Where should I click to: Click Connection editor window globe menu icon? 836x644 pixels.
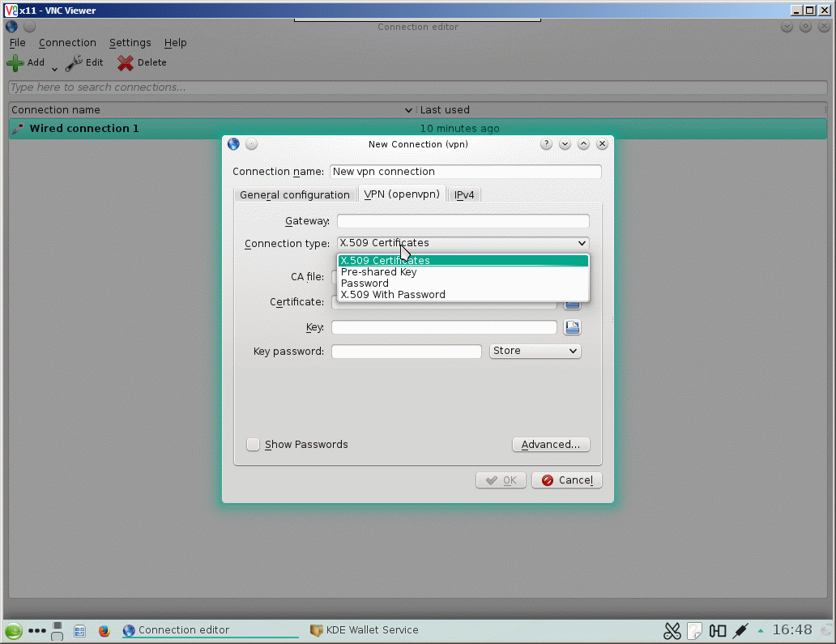[11, 27]
